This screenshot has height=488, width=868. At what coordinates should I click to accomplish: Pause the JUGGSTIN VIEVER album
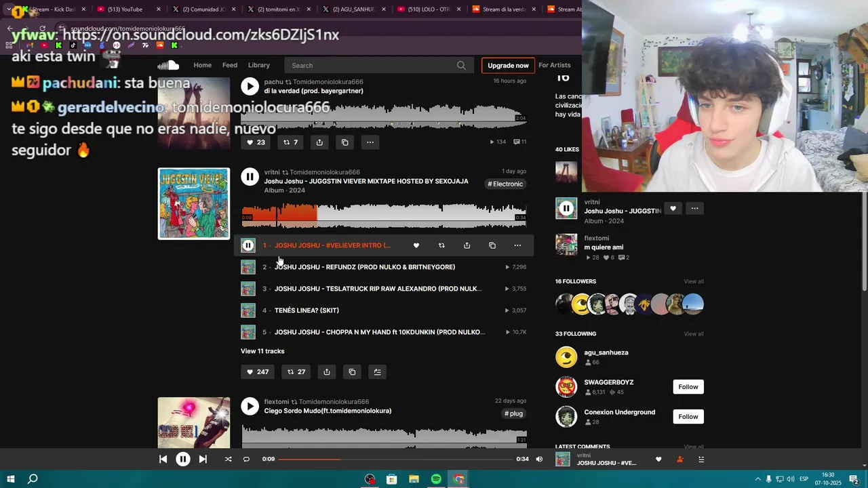250,177
